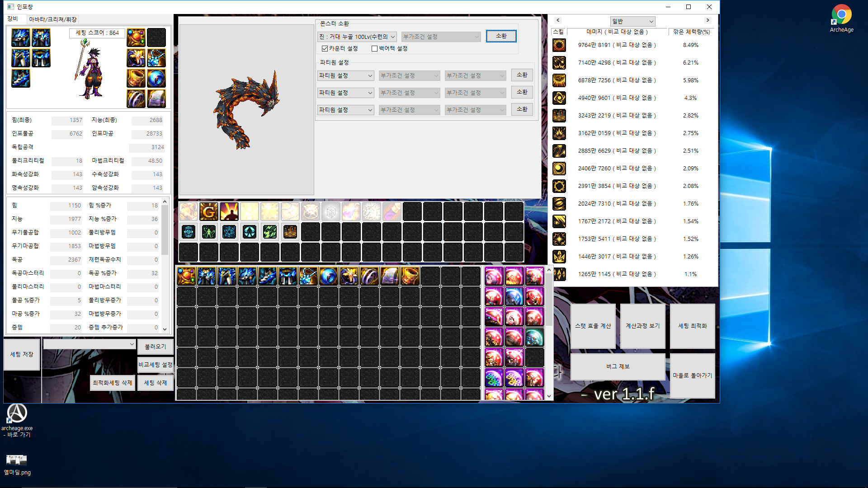
Task: Click the 세팅 저장 button
Action: 22,354
